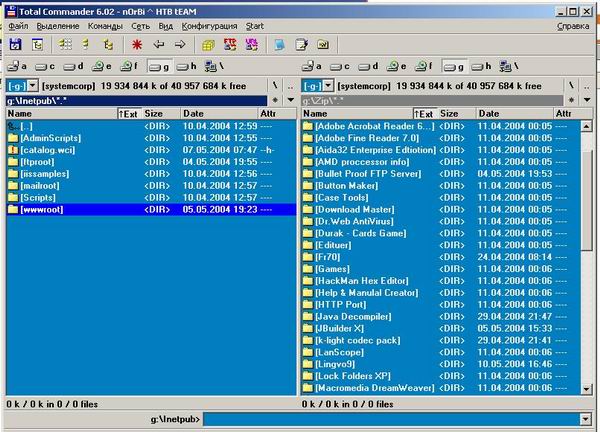The image size is (600, 432).
Task: Click the red asterisk invert selection icon
Action: 137,44
